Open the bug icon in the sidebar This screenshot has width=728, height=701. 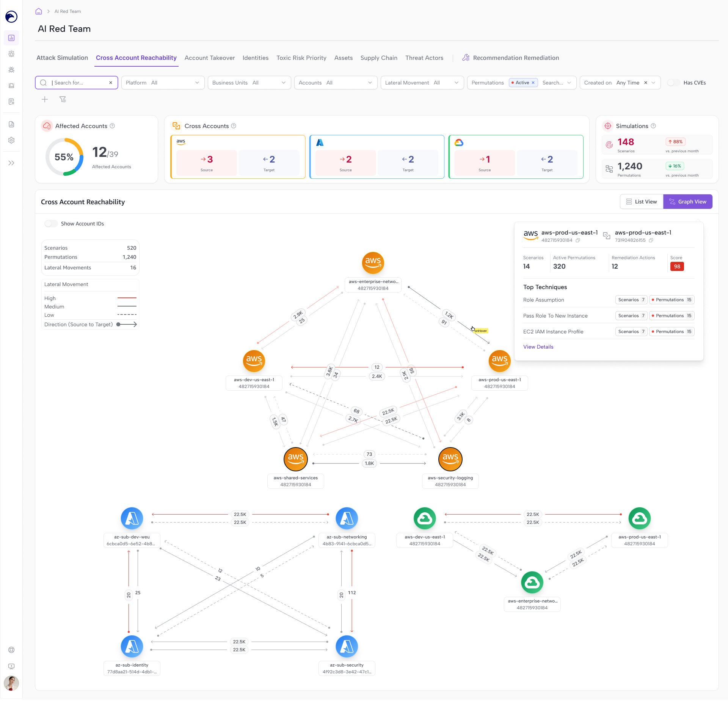point(11,70)
